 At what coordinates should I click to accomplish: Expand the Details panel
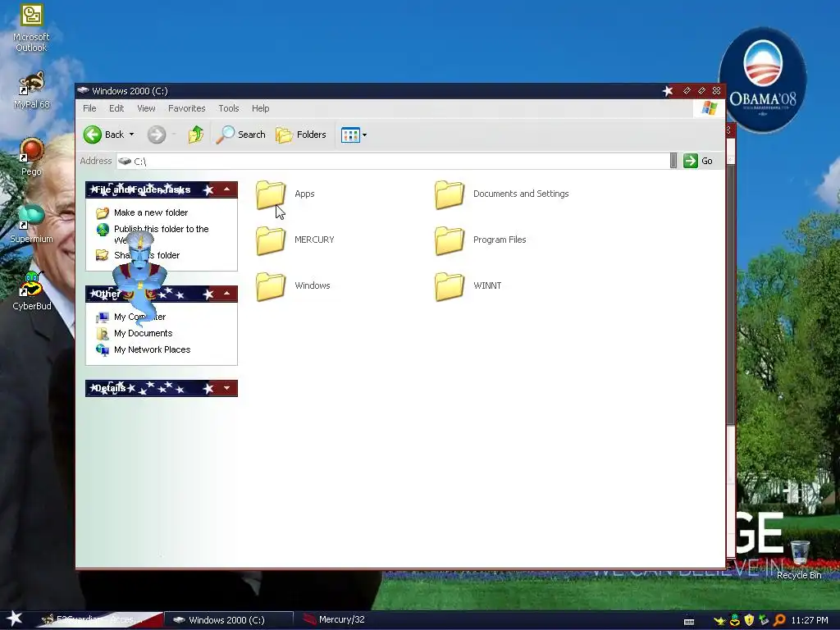pyautogui.click(x=226, y=388)
